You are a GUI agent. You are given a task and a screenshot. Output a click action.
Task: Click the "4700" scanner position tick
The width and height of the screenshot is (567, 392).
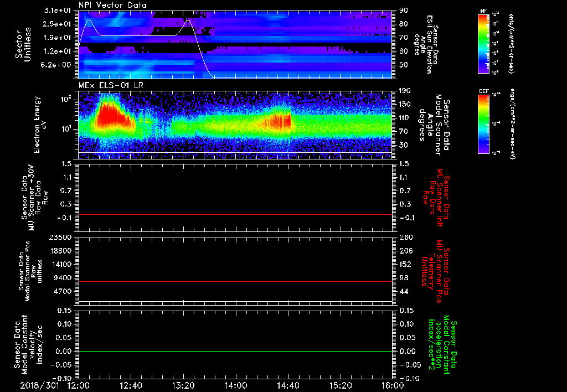click(x=62, y=291)
